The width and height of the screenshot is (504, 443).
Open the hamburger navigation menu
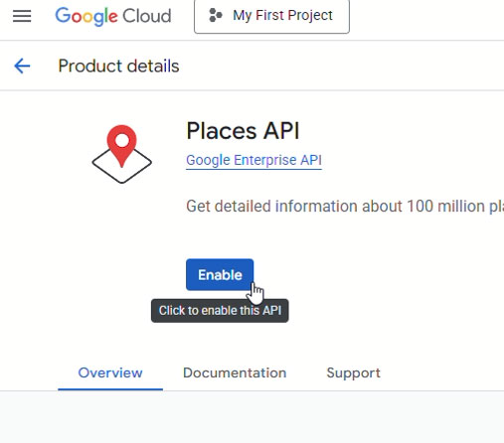[22, 16]
